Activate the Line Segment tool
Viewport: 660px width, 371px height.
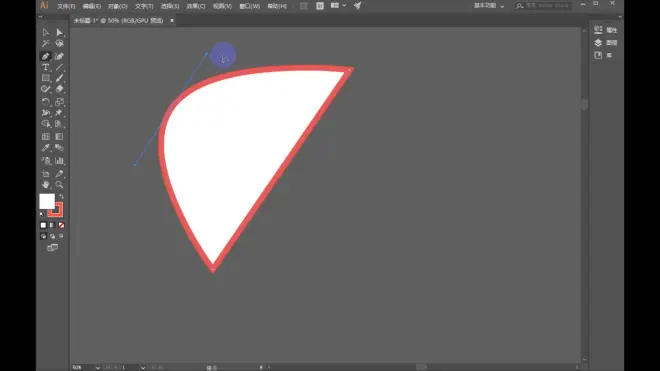pos(59,67)
